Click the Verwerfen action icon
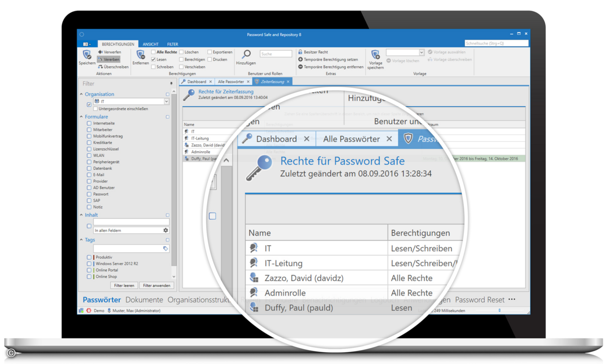606x364 pixels. tap(100, 52)
